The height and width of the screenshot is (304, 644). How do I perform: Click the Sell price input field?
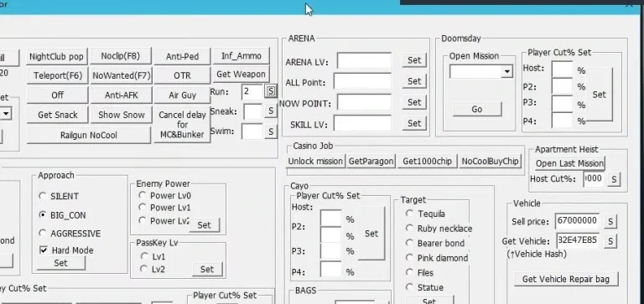pos(577,221)
